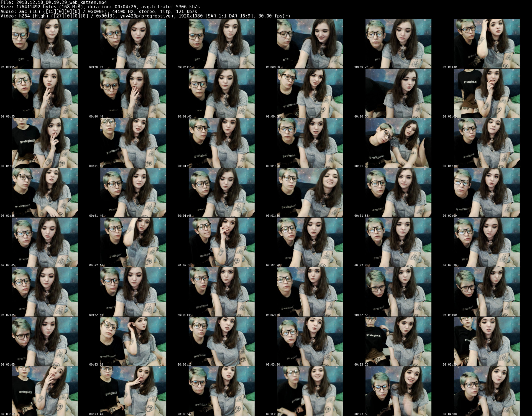Pick the preview frame marked 00:01:50
Image resolution: width=532 pixels, height=416 pixels.
point(310,193)
